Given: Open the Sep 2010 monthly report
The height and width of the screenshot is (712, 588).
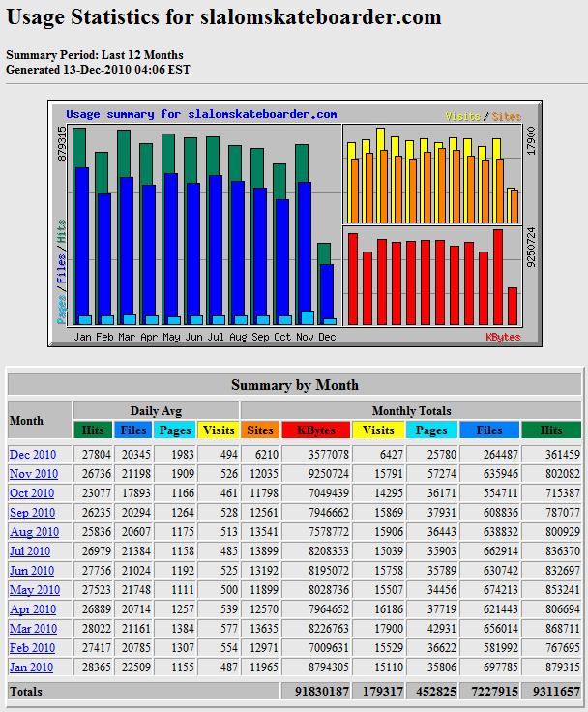Looking at the screenshot, I should point(32,513).
